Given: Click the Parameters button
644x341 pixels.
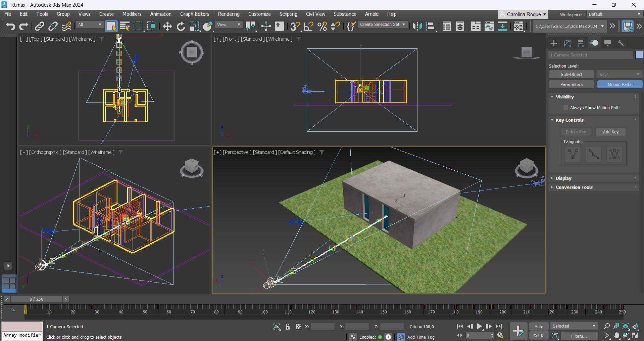Looking at the screenshot, I should (571, 84).
